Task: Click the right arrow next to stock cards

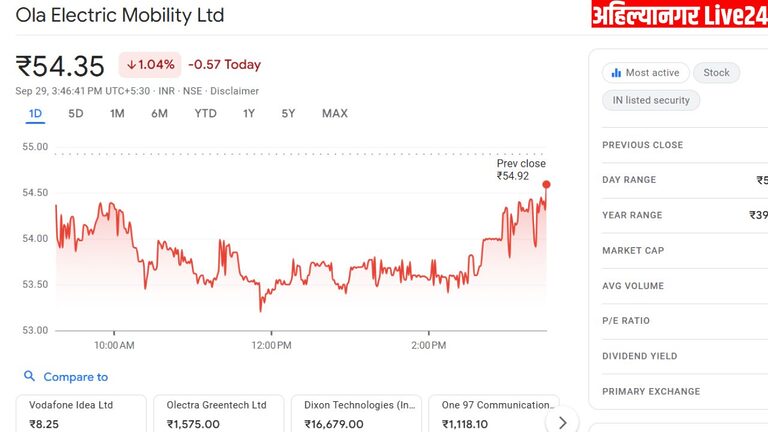Action: 564,422
